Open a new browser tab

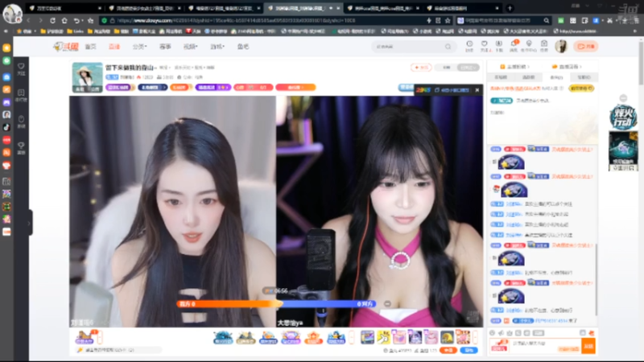[x=510, y=8]
